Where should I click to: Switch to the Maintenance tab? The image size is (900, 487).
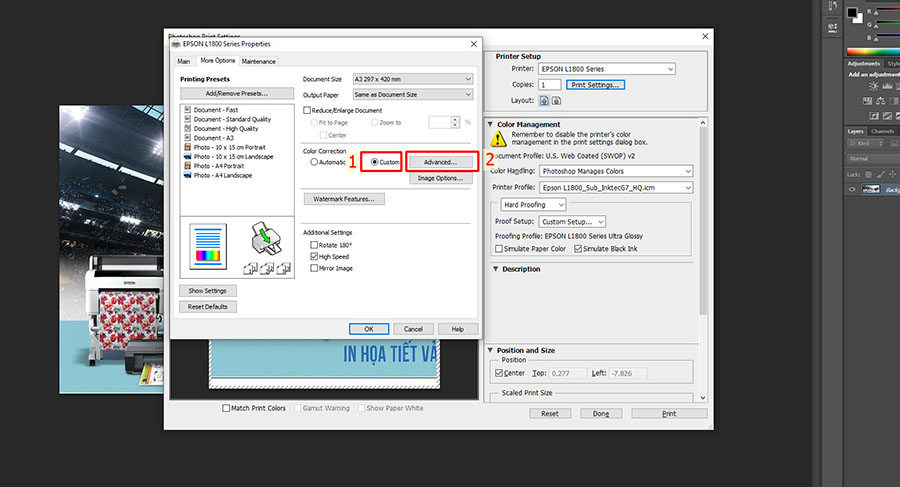(258, 61)
